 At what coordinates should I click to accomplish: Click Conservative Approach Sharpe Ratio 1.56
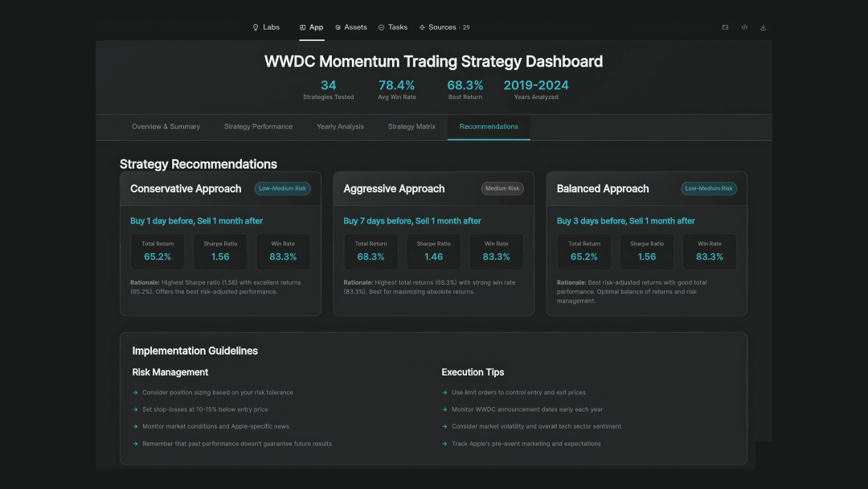coord(220,252)
